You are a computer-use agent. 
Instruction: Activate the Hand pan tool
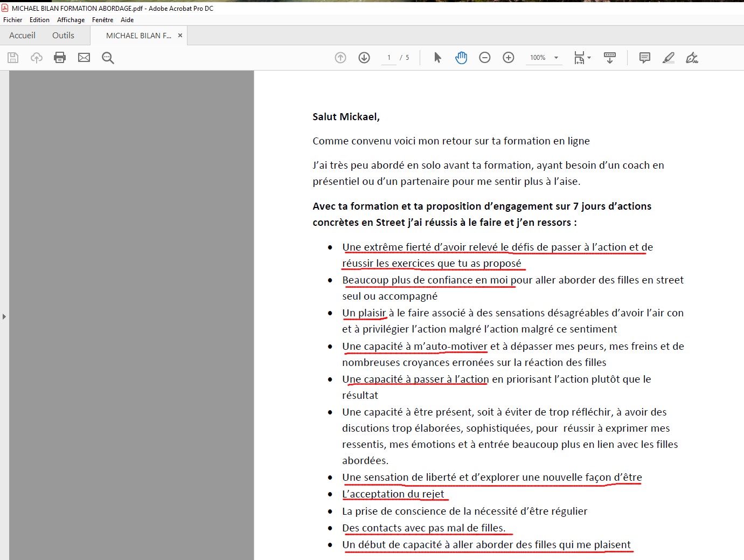tap(461, 58)
